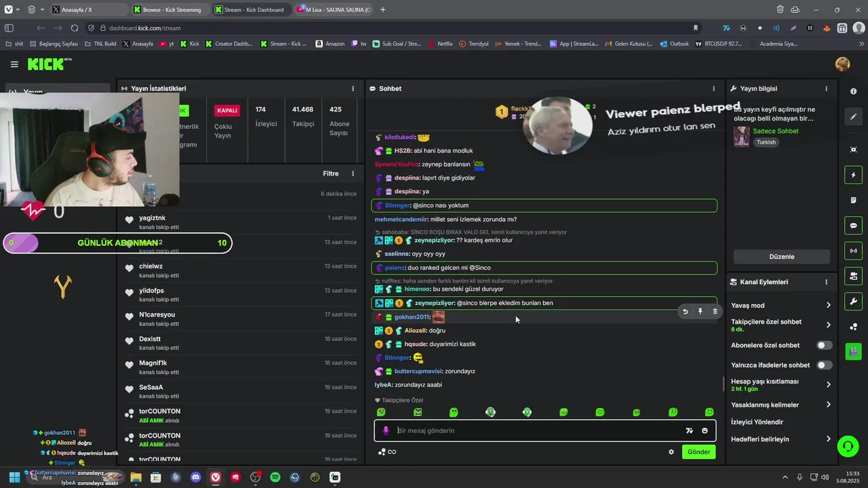Reload the page
868x488 pixels.
pyautogui.click(x=74, y=28)
